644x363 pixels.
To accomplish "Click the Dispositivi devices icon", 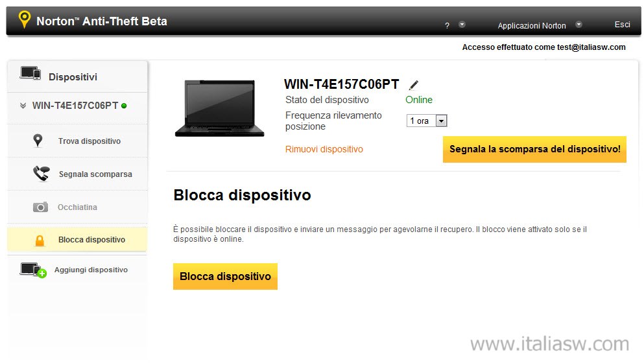I will 30,73.
